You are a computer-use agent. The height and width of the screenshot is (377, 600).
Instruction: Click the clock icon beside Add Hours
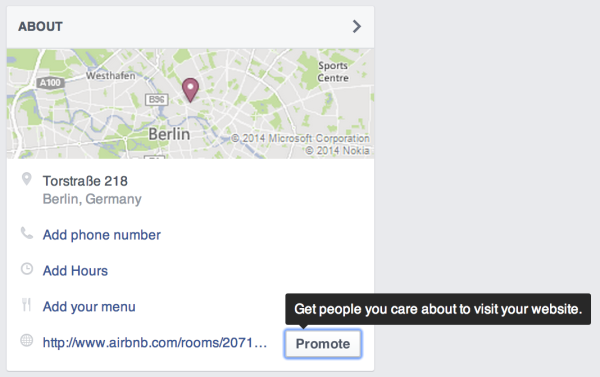[x=27, y=269]
